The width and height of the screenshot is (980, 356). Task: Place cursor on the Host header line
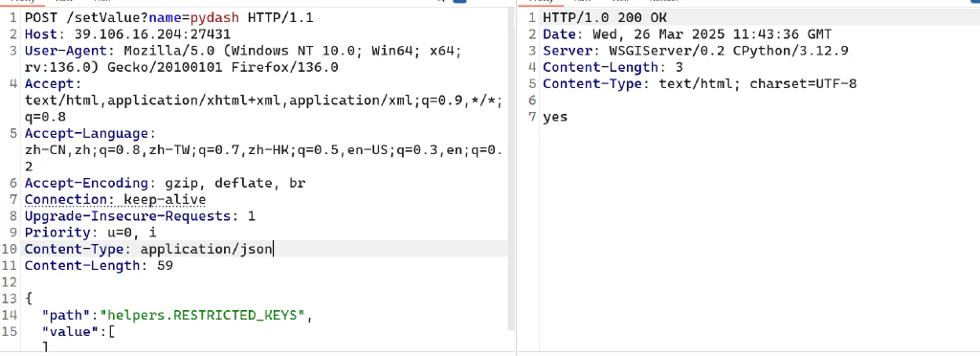pyautogui.click(x=127, y=34)
